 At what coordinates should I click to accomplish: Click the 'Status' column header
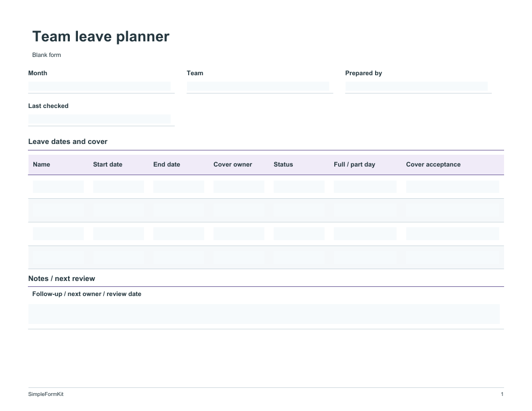click(x=283, y=164)
